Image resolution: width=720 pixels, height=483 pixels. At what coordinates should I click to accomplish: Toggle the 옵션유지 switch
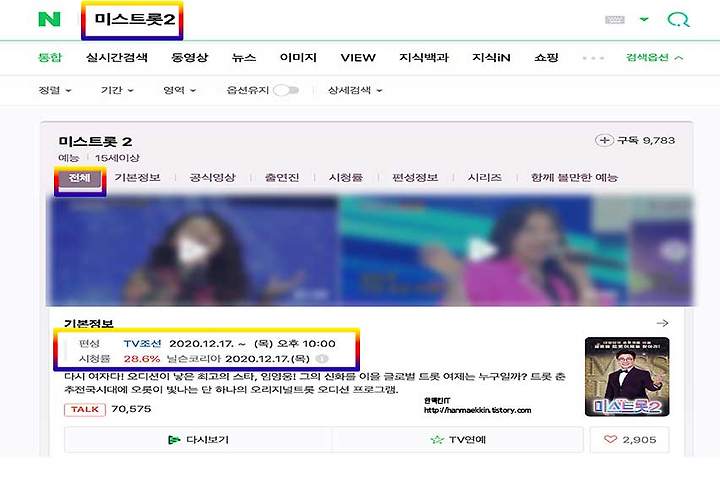(x=286, y=90)
